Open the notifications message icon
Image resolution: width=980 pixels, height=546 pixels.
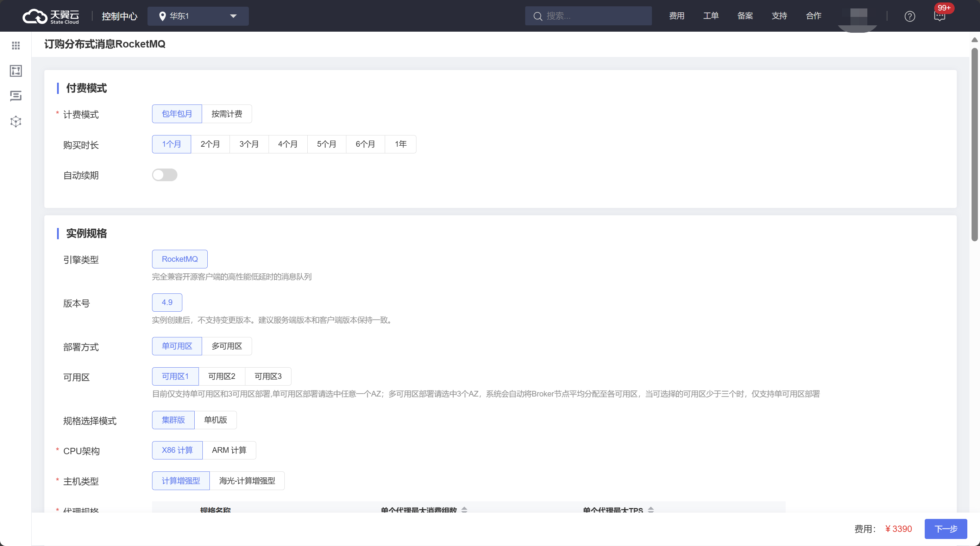[x=939, y=16]
